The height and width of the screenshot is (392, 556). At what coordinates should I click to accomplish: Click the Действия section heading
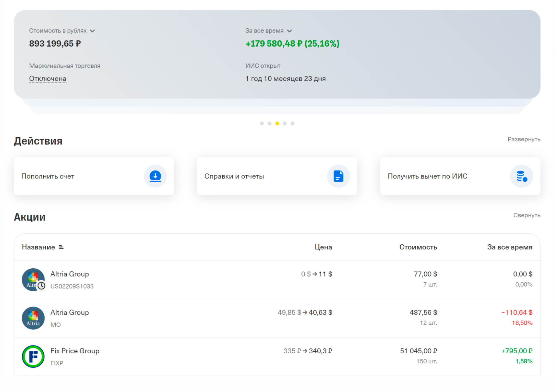[x=38, y=141]
